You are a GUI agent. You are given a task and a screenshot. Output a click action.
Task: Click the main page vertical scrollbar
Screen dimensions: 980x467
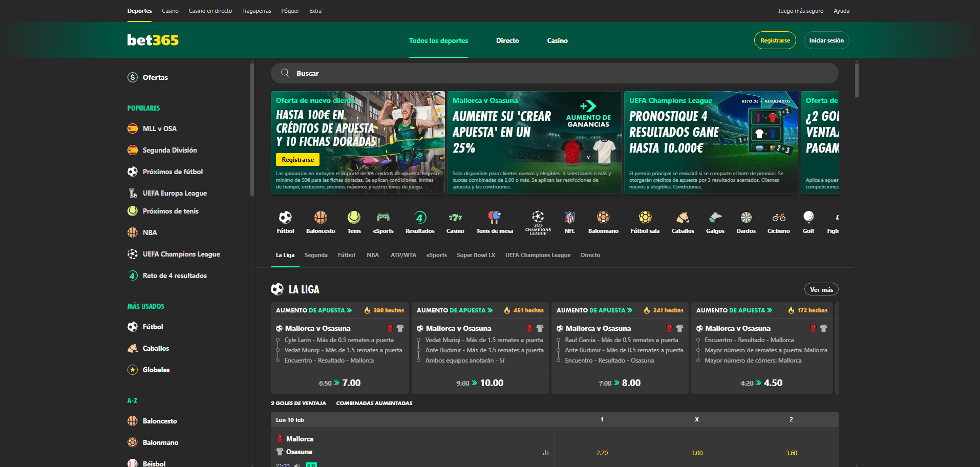[x=857, y=80]
